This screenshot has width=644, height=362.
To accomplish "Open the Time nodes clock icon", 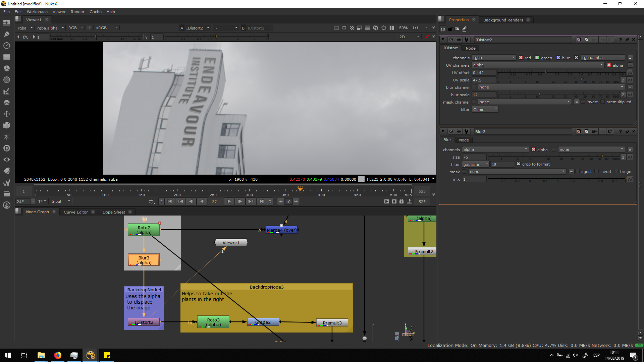I will [x=6, y=46].
